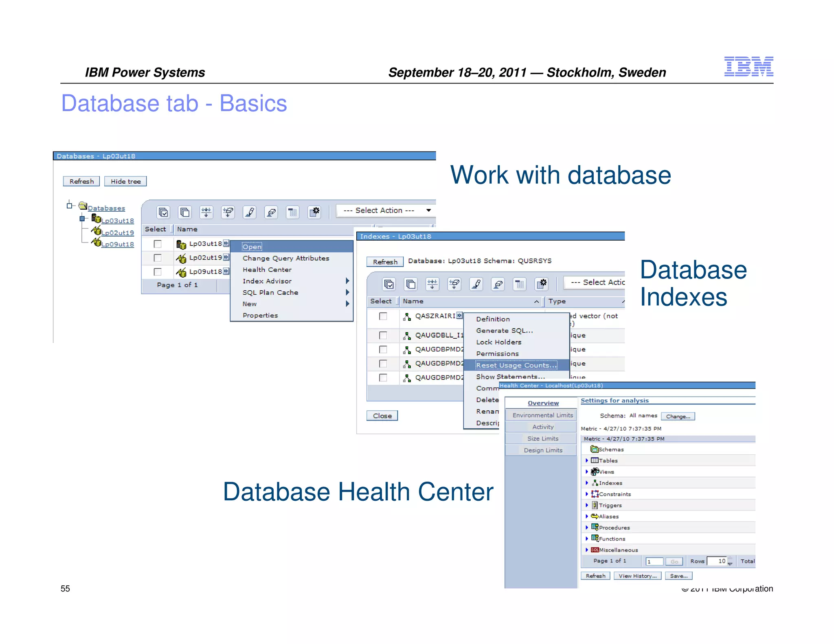This screenshot has height=644, width=834.
Task: Select Health Center in context menu
Action: click(x=292, y=269)
